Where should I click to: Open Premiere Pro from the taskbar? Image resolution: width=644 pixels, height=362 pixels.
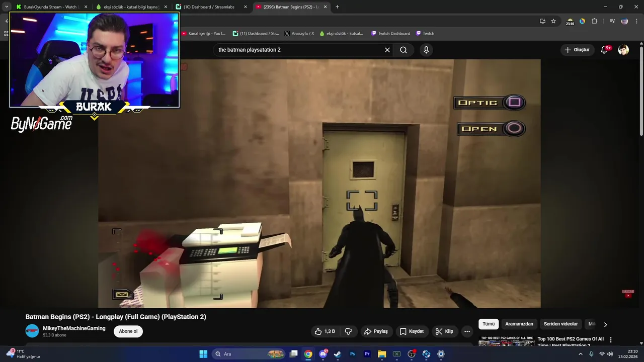pyautogui.click(x=367, y=354)
